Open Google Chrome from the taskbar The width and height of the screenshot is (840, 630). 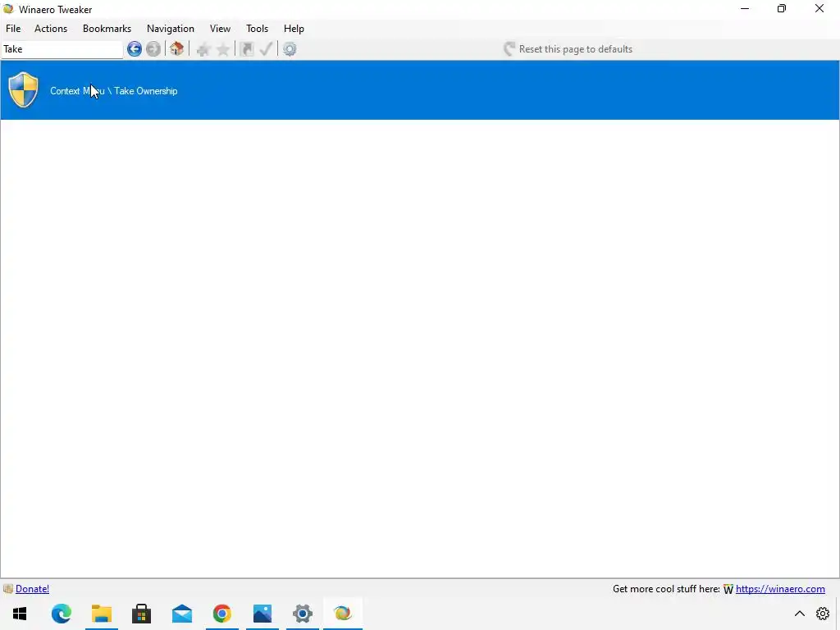point(221,614)
